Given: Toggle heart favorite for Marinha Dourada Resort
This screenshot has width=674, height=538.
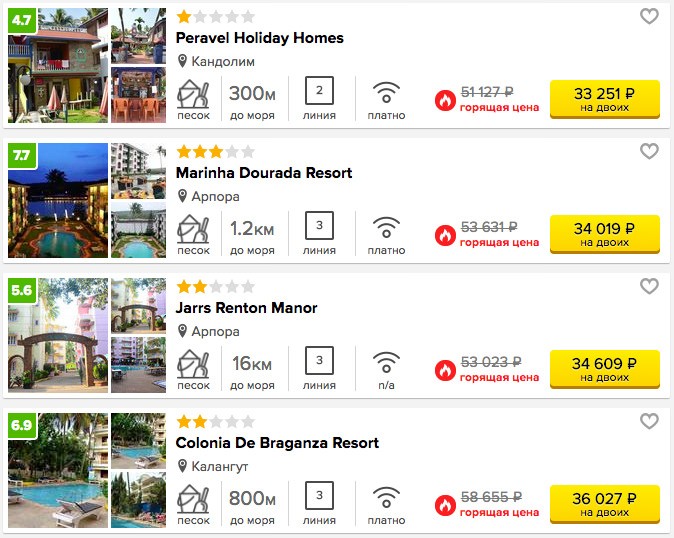Looking at the screenshot, I should (649, 151).
